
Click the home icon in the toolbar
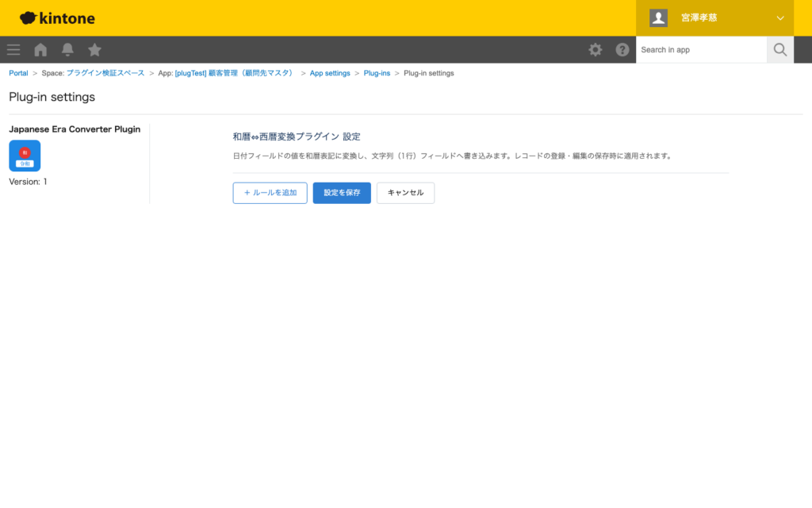[40, 49]
